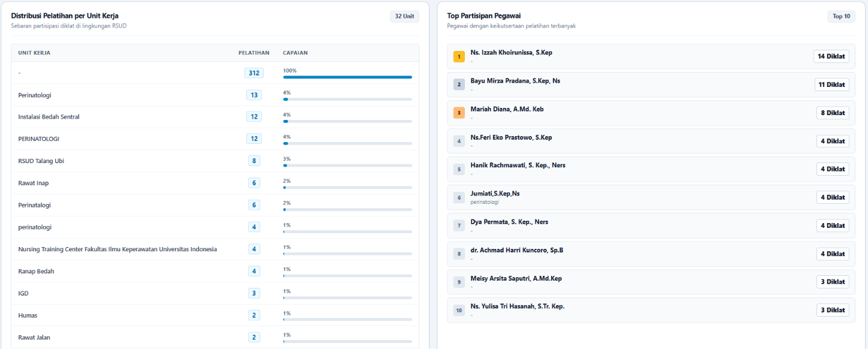Click the "perinatologi" subtitle under Jumiati

pos(485,202)
